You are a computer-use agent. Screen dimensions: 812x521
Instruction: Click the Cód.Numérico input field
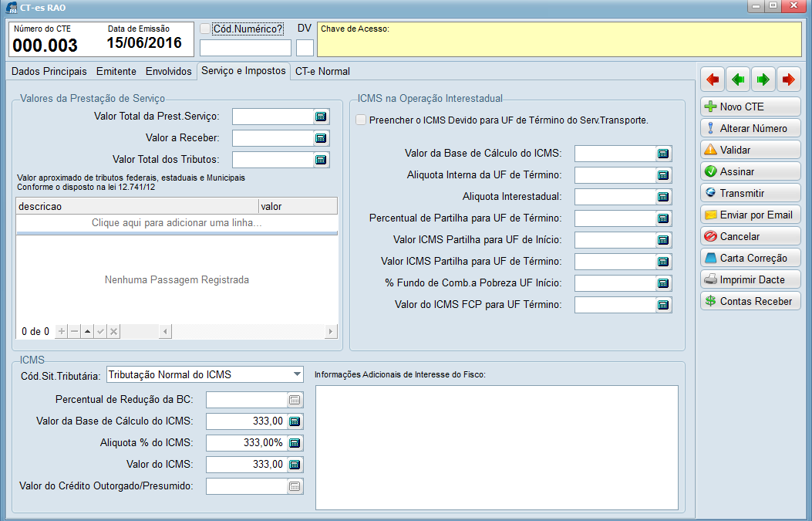tap(245, 48)
